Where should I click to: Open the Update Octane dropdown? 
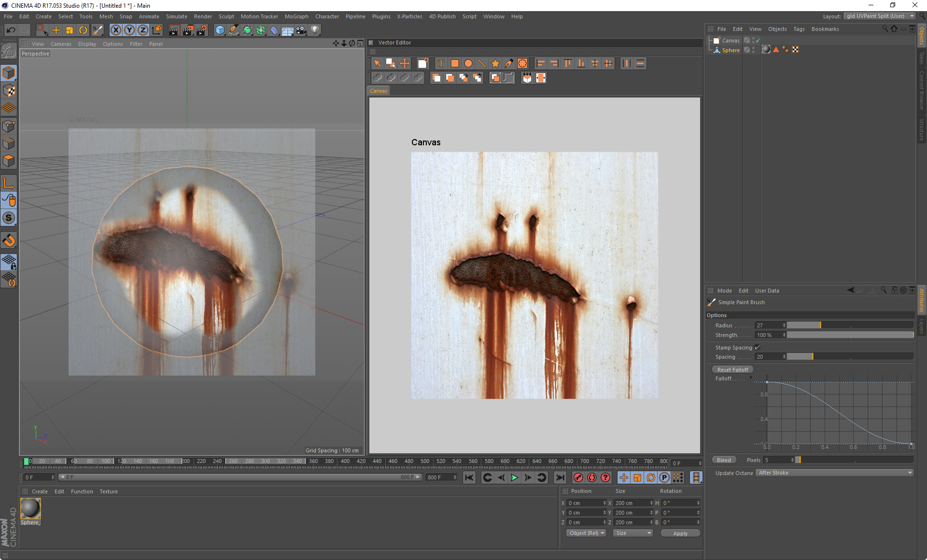[834, 473]
